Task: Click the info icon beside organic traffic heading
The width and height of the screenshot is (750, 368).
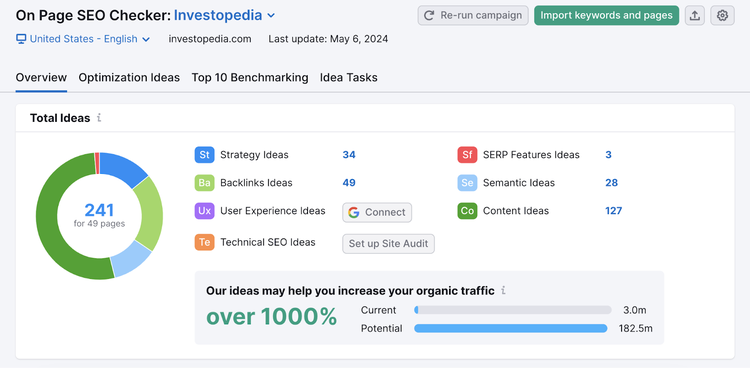Action: 503,290
